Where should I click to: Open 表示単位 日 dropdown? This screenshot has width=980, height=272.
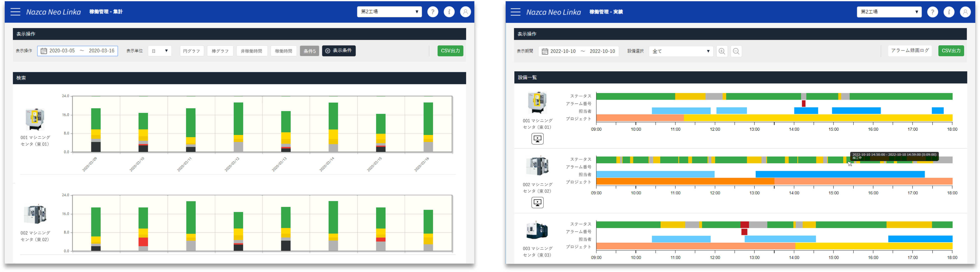coord(159,51)
